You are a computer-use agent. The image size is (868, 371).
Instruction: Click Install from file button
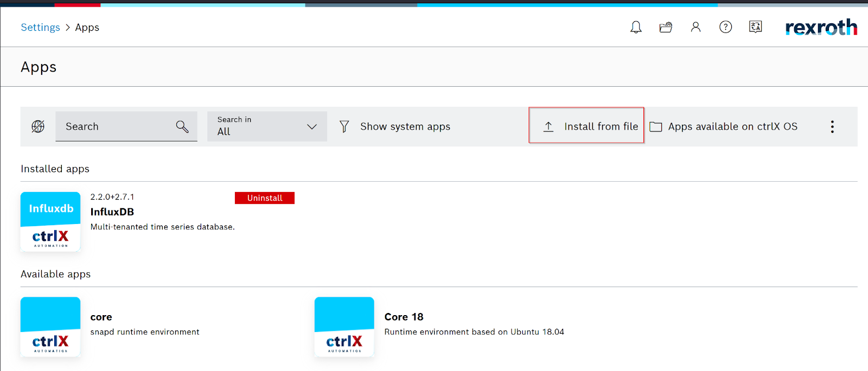click(x=586, y=125)
